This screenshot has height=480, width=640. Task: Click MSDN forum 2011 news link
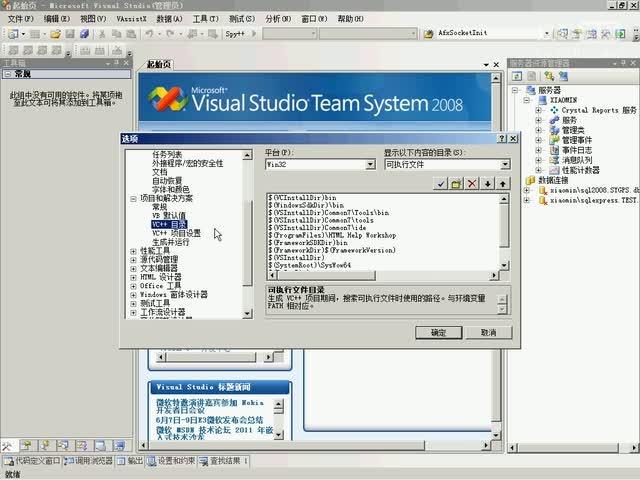click(215, 433)
